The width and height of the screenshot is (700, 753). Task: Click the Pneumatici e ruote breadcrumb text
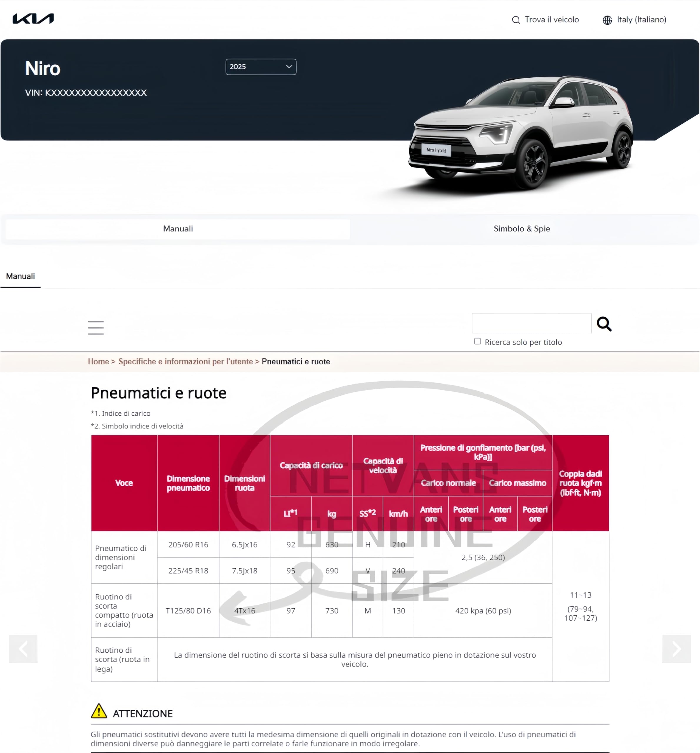point(295,361)
